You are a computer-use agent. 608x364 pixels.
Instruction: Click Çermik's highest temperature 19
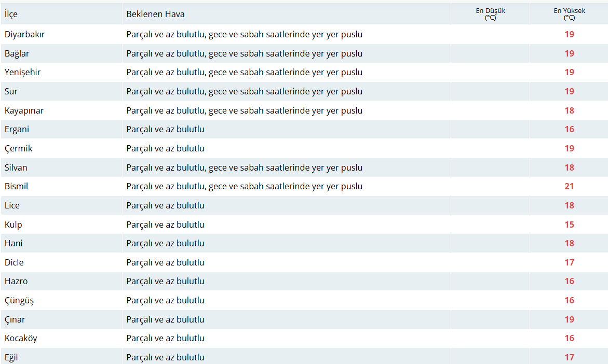coord(569,149)
